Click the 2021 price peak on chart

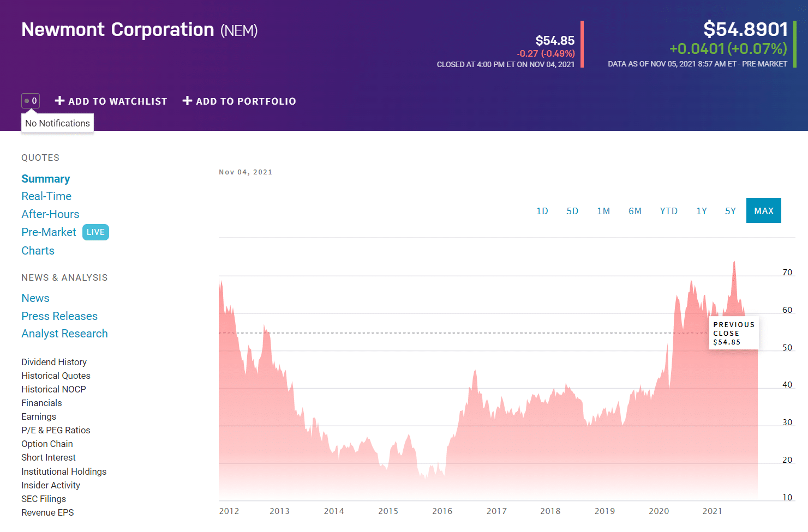point(734,262)
